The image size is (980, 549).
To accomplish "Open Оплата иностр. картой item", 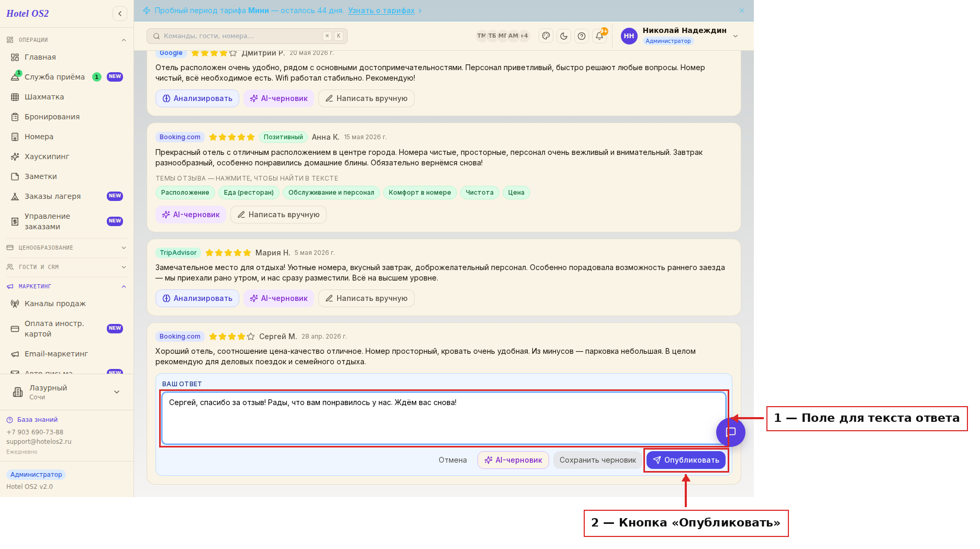I will [x=66, y=329].
